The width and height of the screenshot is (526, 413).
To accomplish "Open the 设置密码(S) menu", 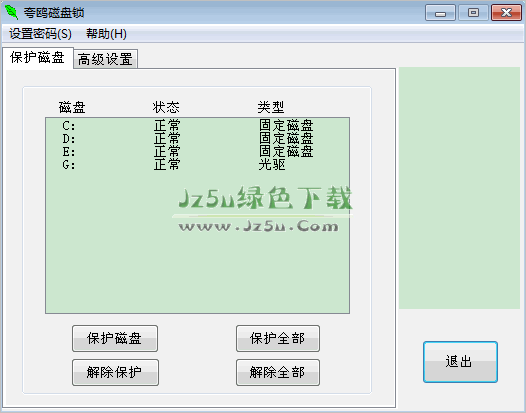I will click(41, 34).
